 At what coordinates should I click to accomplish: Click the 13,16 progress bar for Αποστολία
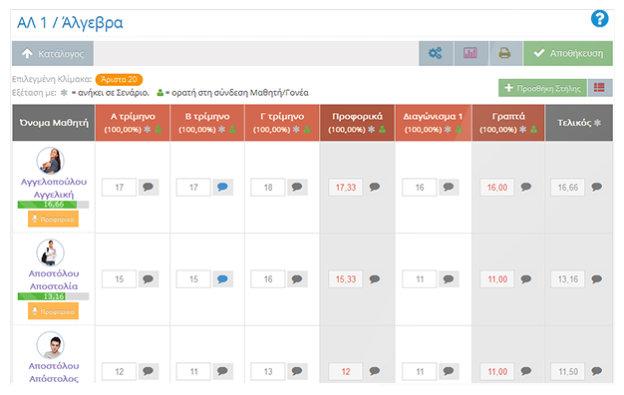coord(53,296)
